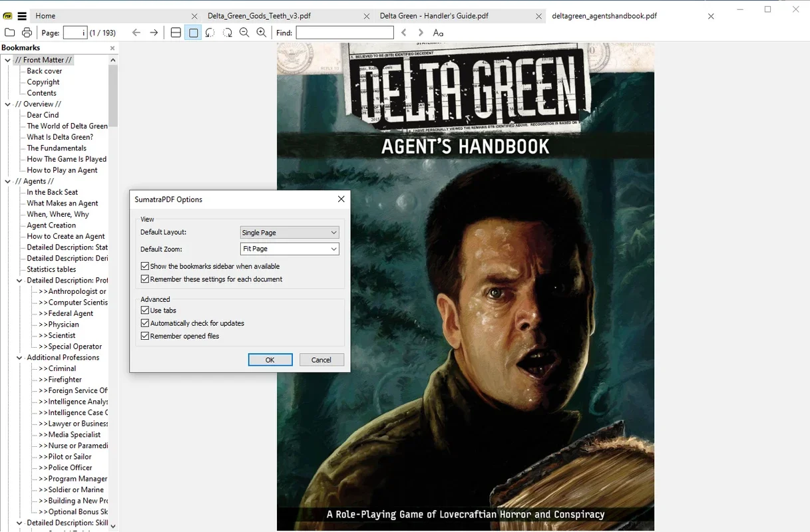The height and width of the screenshot is (532, 810).
Task: Uncheck Show the bookmarks sidebar option
Action: pyautogui.click(x=145, y=266)
